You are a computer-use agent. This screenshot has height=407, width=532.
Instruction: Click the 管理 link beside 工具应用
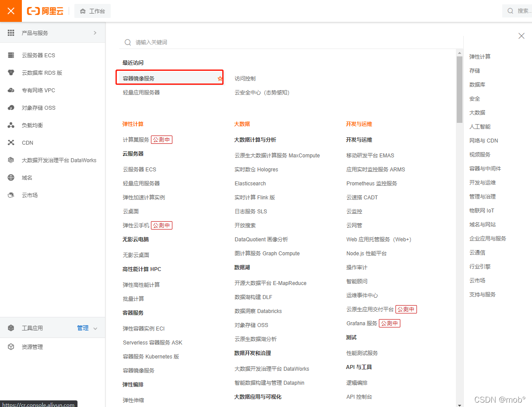tap(83, 328)
